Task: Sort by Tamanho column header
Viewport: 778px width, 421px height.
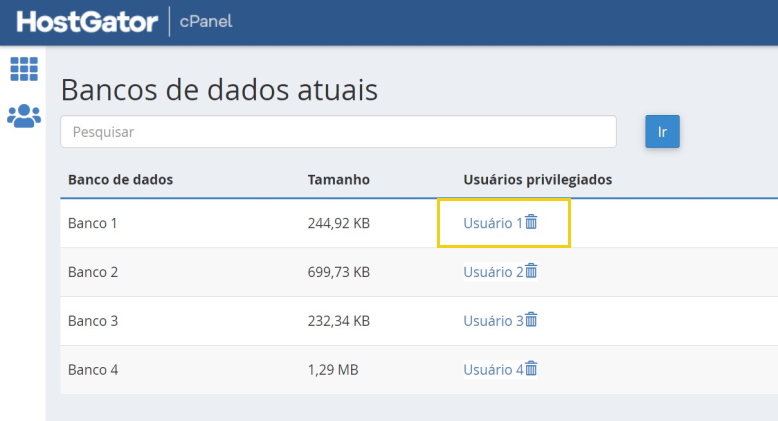Action: pos(338,179)
